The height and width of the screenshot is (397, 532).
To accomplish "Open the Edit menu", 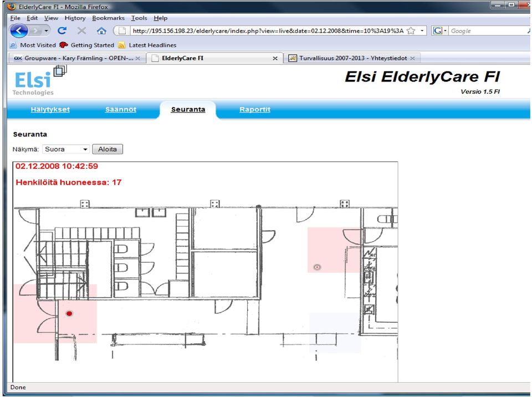I will tap(32, 18).
